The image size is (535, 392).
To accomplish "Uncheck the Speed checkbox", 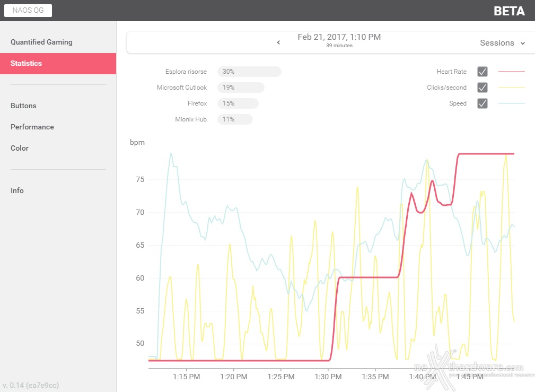I will pyautogui.click(x=482, y=103).
